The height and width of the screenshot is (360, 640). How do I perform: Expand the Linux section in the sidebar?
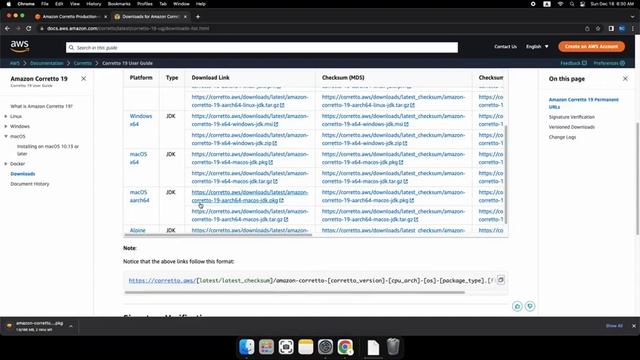click(x=6, y=116)
